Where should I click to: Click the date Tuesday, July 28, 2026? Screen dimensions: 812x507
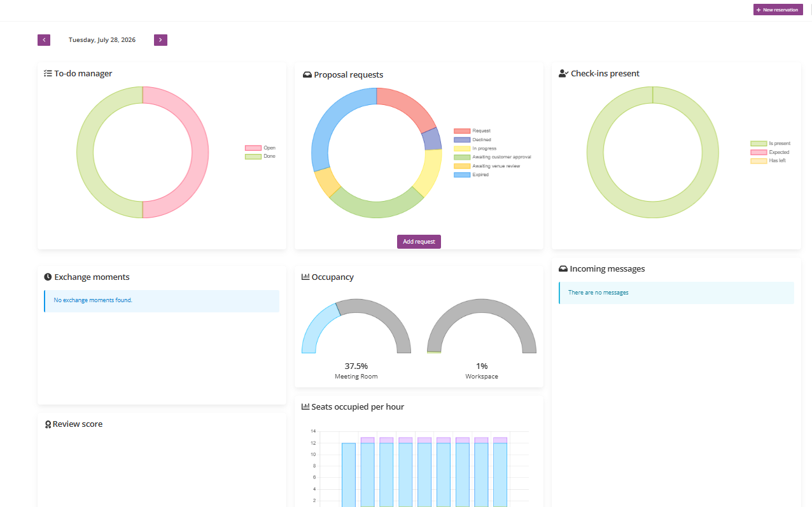tap(102, 40)
